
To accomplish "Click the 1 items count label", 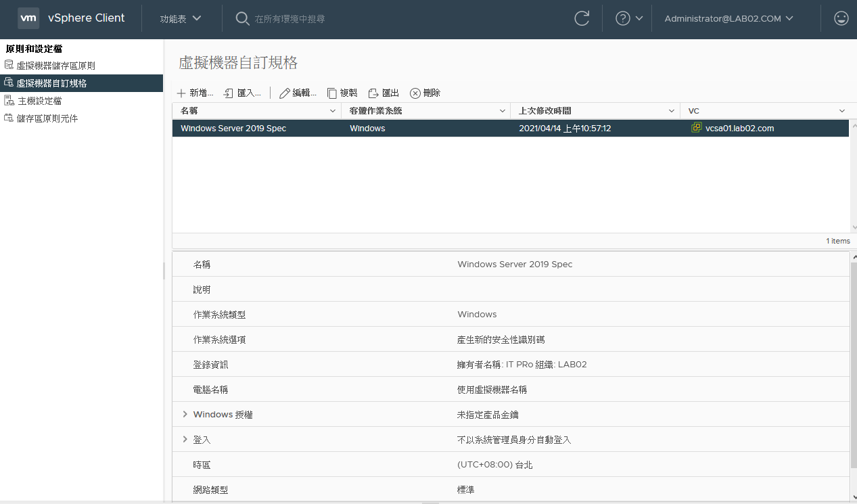I will 838,241.
